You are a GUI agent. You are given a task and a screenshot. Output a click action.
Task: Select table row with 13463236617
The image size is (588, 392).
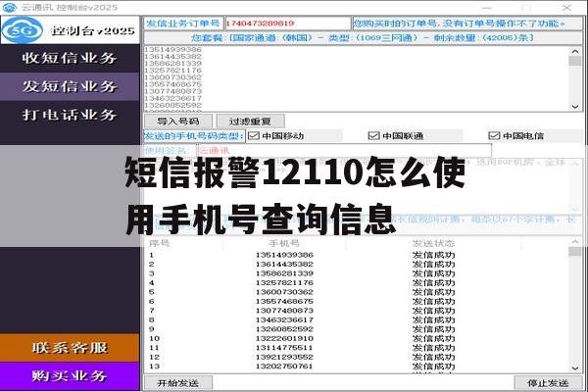[x=357, y=320]
